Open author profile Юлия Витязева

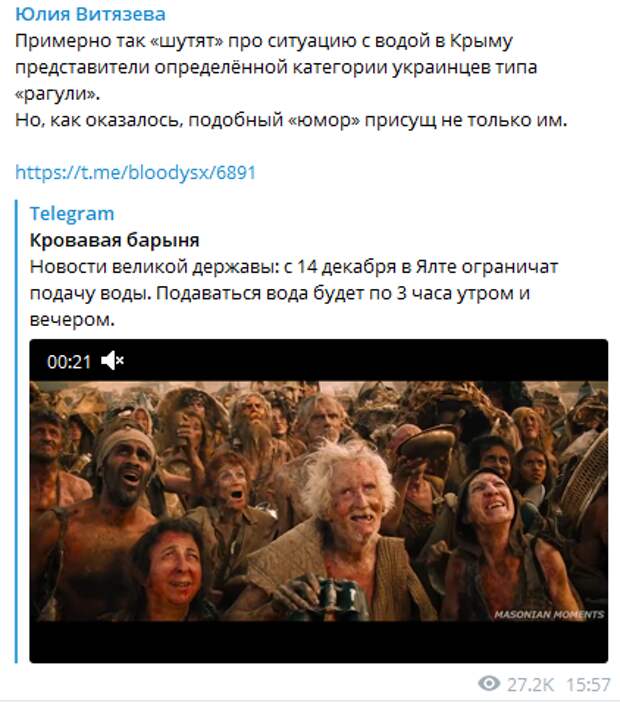coord(90,14)
